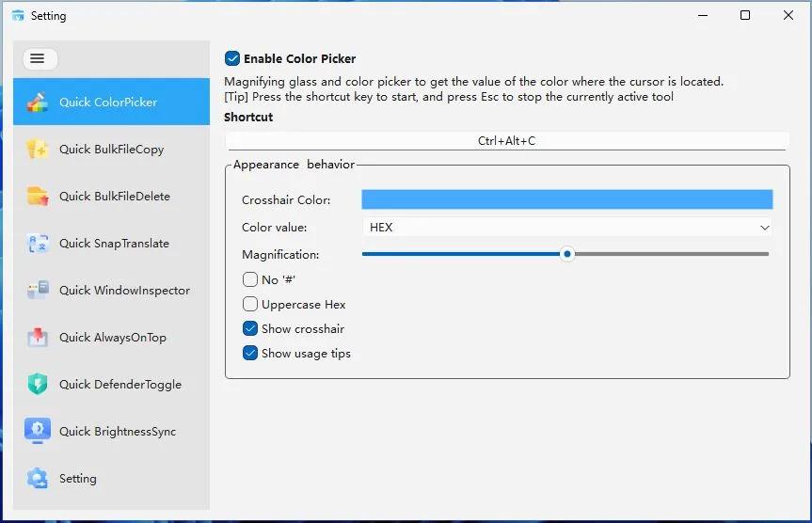The width and height of the screenshot is (812, 523).
Task: Click the Quick ColorPicker sidebar icon
Action: pyautogui.click(x=37, y=102)
